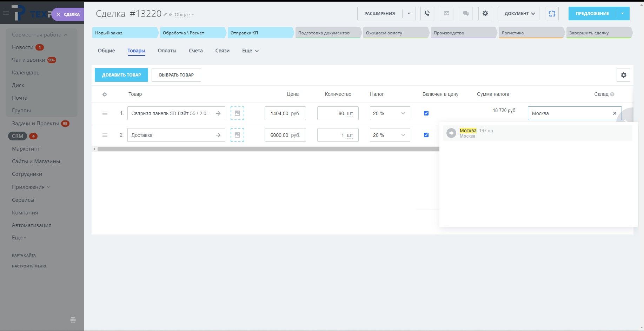Click the horizontal scrollbar under products table
This screenshot has height=331, width=644.
click(267, 149)
